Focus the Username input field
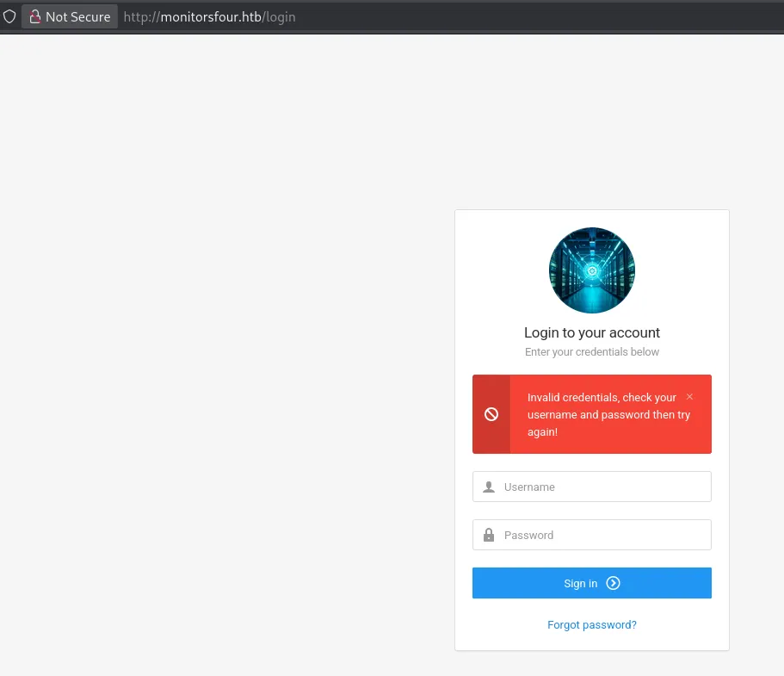This screenshot has height=676, width=784. pos(602,487)
